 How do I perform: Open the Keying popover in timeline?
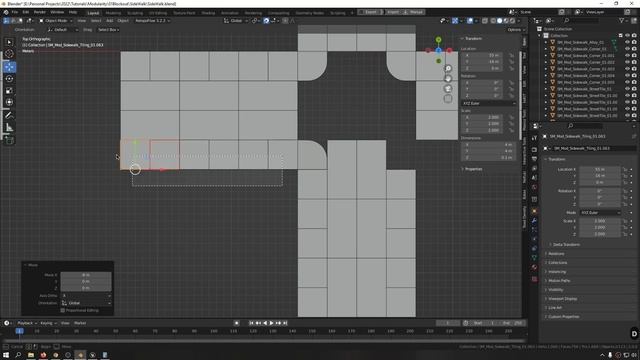click(48, 323)
